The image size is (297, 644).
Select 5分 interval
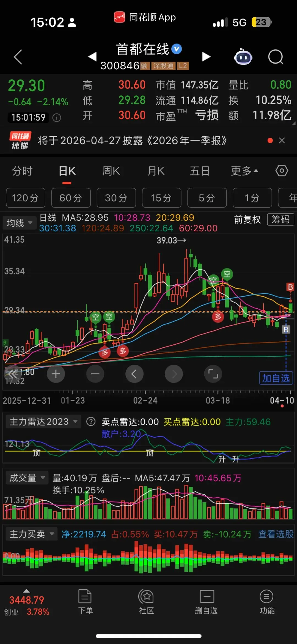(x=207, y=198)
